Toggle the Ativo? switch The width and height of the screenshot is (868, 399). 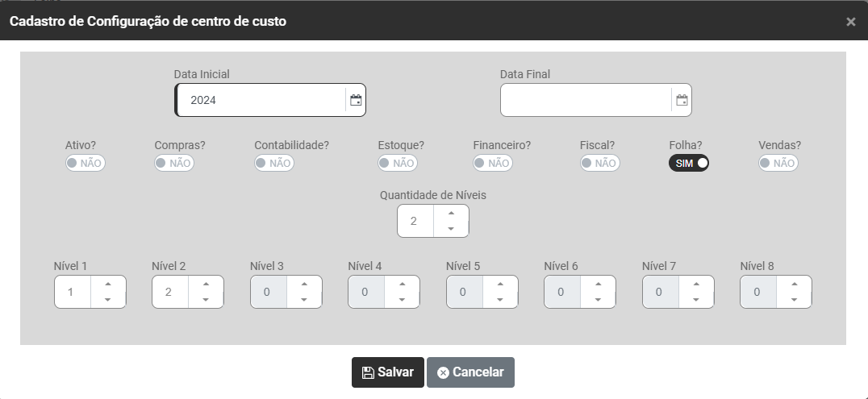[x=86, y=163]
